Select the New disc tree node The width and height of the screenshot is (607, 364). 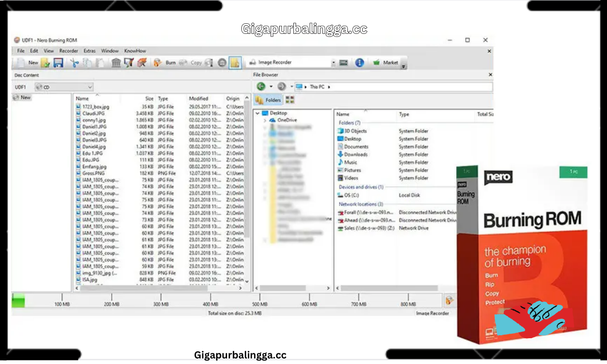(x=22, y=98)
